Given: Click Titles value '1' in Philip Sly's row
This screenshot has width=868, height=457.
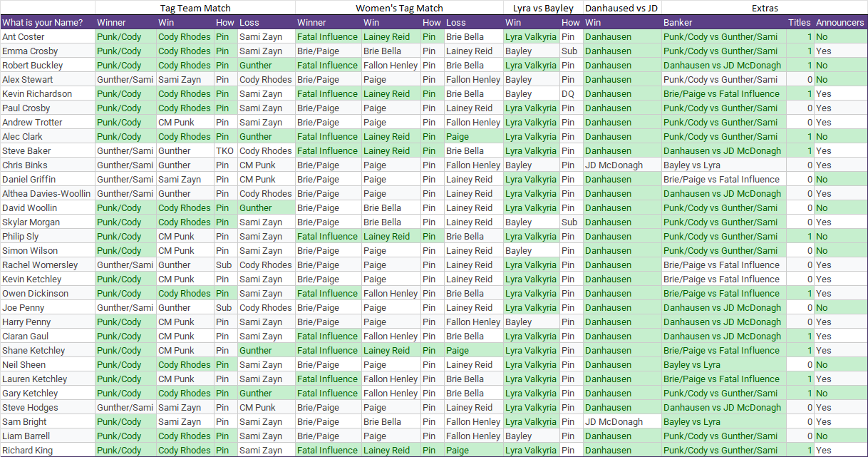Looking at the screenshot, I should (x=800, y=236).
